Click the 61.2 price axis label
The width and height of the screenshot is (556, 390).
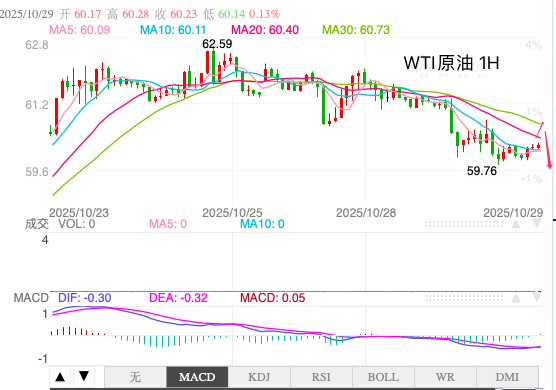[x=37, y=105]
